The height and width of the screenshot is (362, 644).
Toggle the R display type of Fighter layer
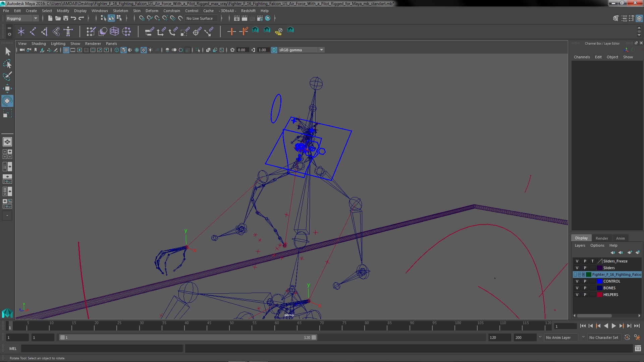coord(583,275)
